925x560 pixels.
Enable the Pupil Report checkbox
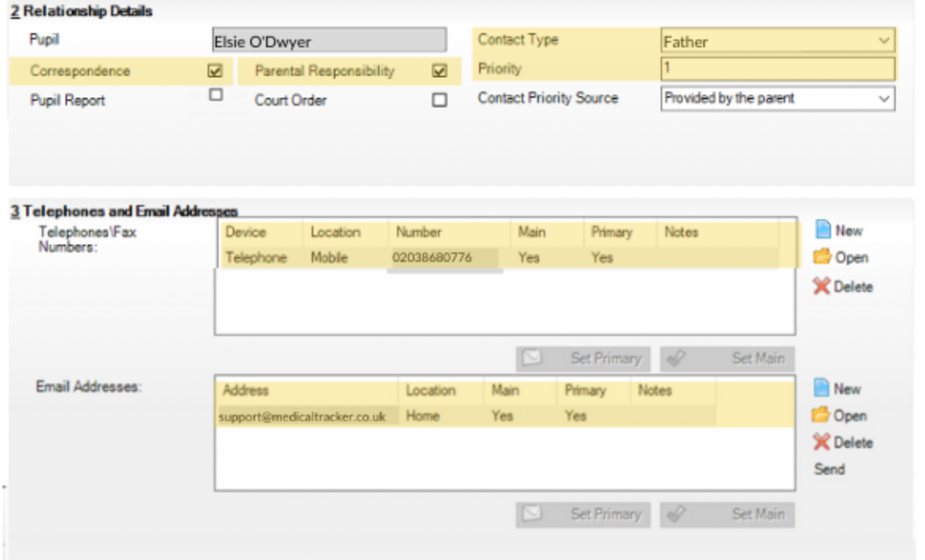214,95
